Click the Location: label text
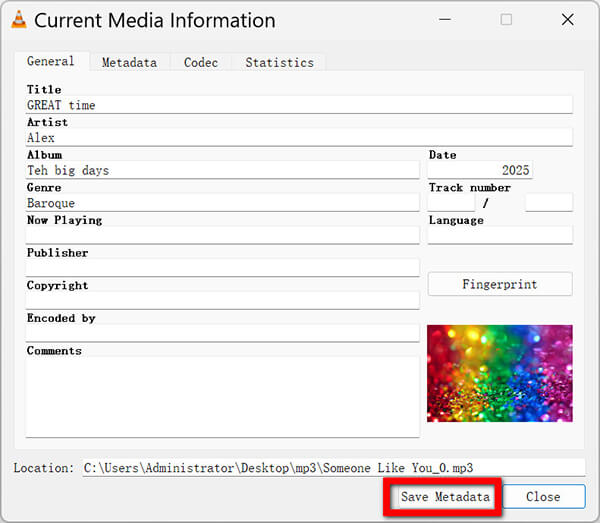This screenshot has height=523, width=600. [x=44, y=468]
